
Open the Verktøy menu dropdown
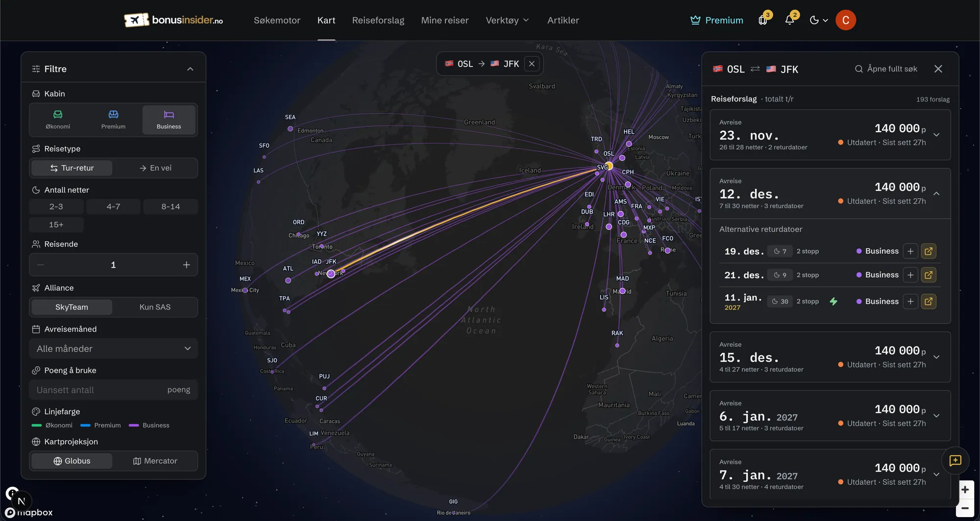[507, 20]
